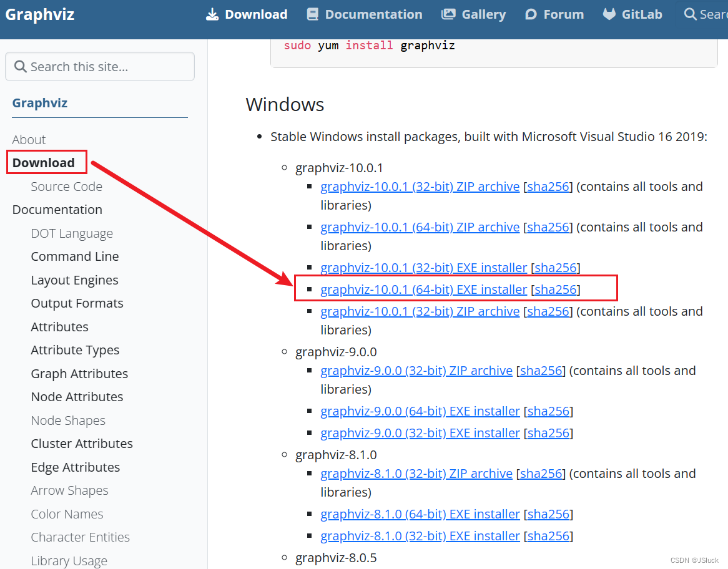Open Edge Attributes in the sidebar

click(75, 467)
